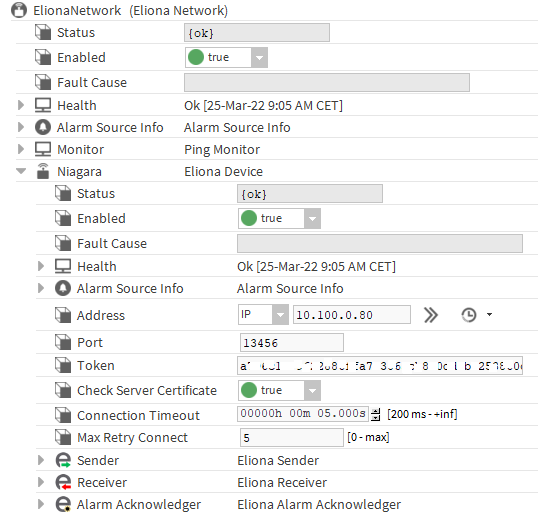Click the cube icon beside Port
This screenshot has height=514, width=538.
coord(63,342)
